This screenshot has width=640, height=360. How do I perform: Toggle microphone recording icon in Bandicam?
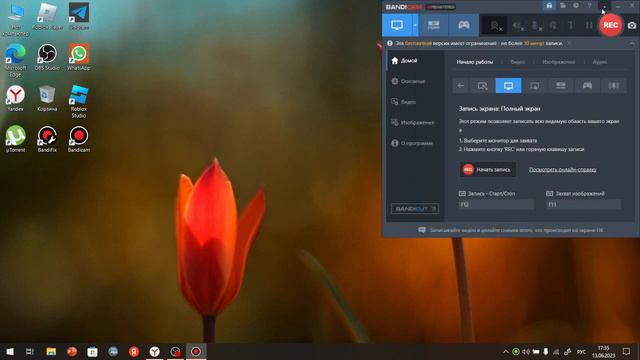pyautogui.click(x=536, y=26)
